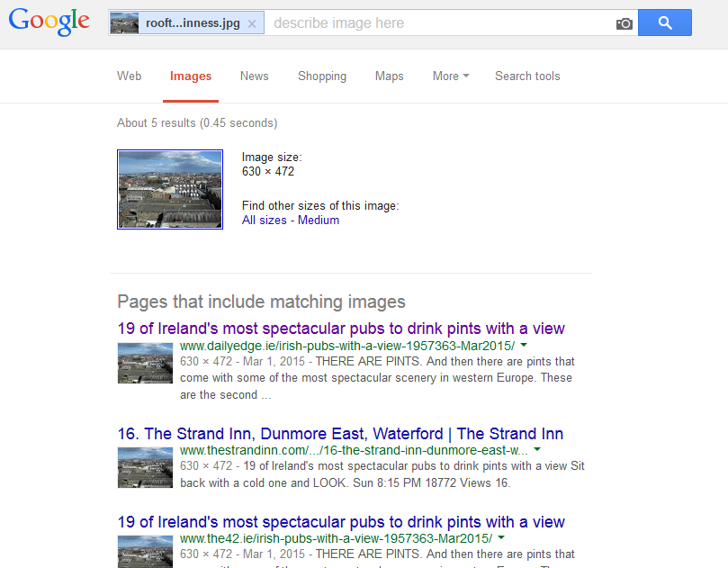728x568 pixels.
Task: Click the www.thestrandinn.com green URL text
Action: (x=354, y=450)
